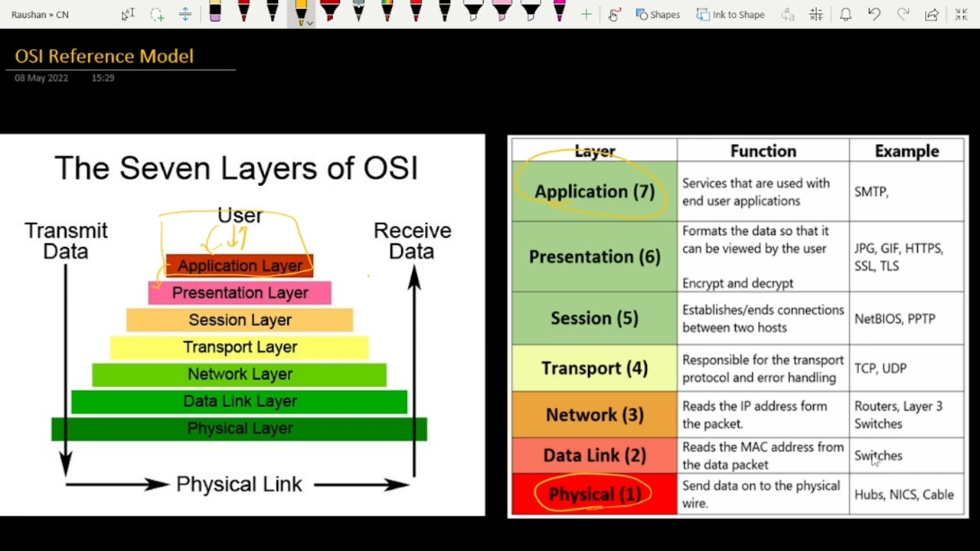Screen dimensions: 980x551
Task: Click the 15:29 page time stamp
Action: point(103,78)
